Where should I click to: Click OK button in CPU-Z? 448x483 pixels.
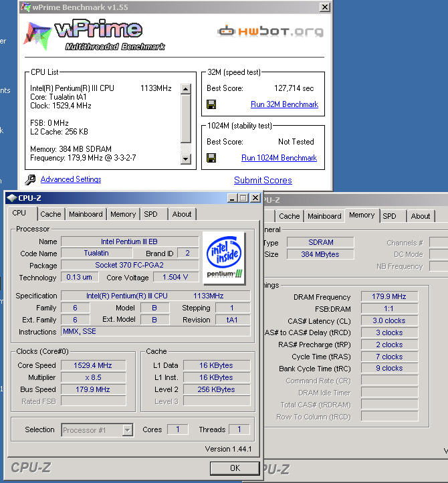click(235, 468)
